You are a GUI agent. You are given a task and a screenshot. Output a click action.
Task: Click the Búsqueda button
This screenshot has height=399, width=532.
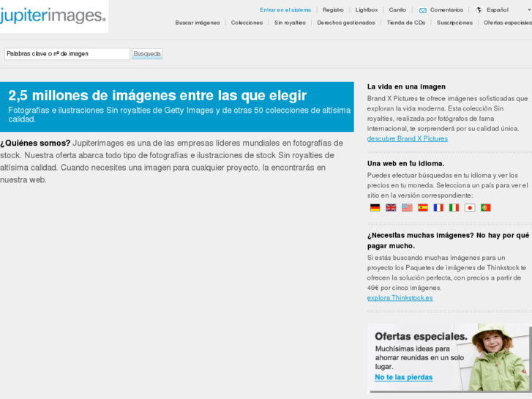pos(147,53)
